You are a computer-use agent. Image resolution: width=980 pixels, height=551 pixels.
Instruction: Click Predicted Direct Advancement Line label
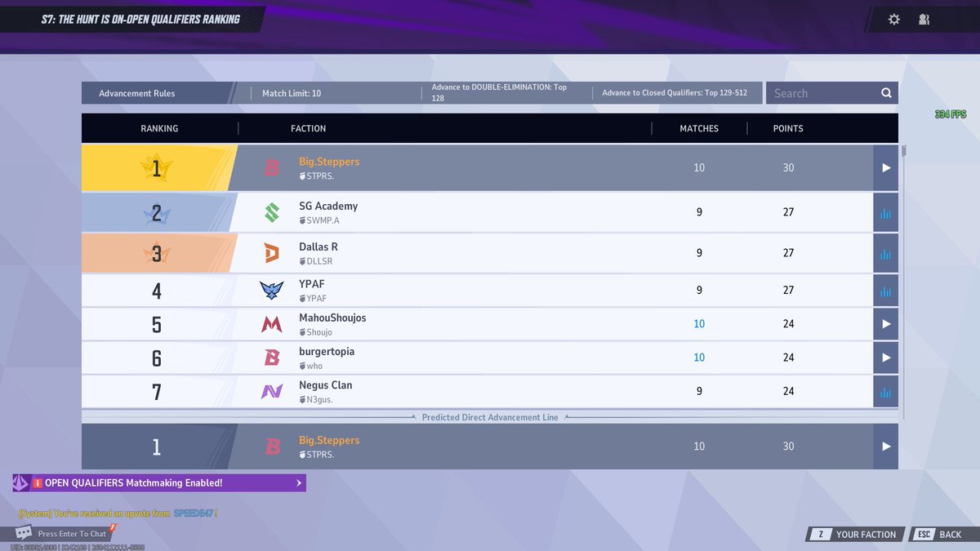490,417
